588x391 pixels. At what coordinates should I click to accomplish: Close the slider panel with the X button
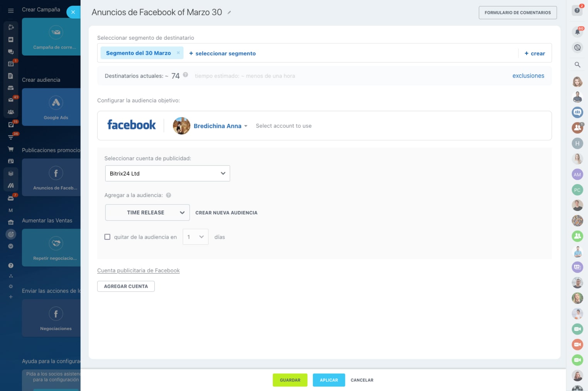73,12
